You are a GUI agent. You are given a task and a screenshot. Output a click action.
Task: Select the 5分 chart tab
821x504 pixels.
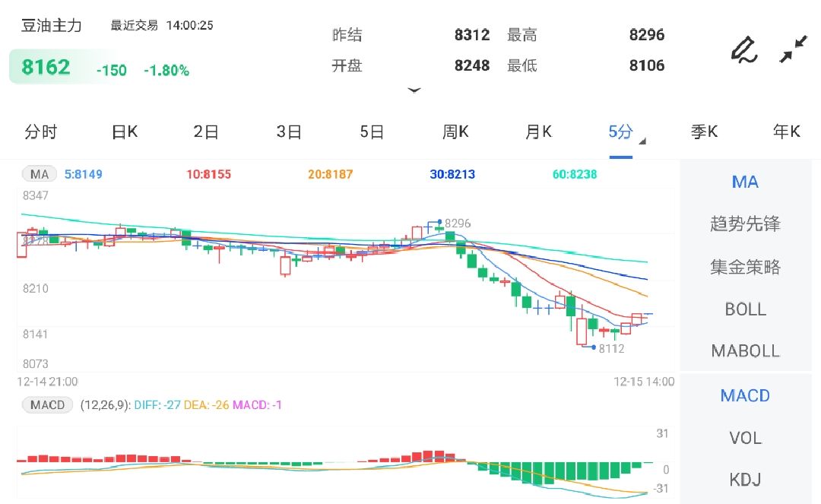tap(620, 132)
